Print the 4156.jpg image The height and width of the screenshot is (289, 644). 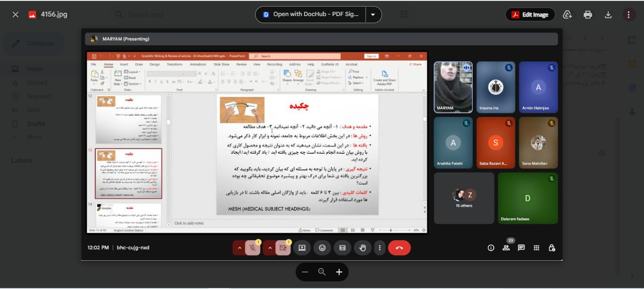pyautogui.click(x=588, y=15)
